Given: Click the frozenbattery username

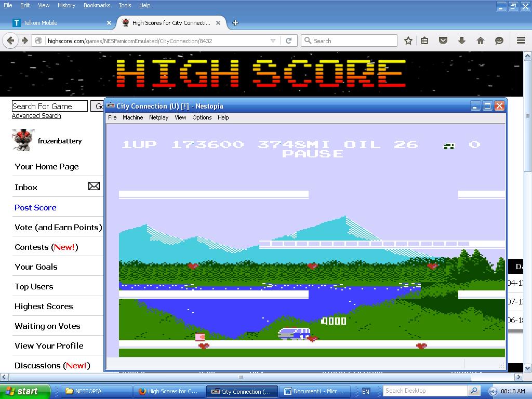Looking at the screenshot, I should pos(60,141).
